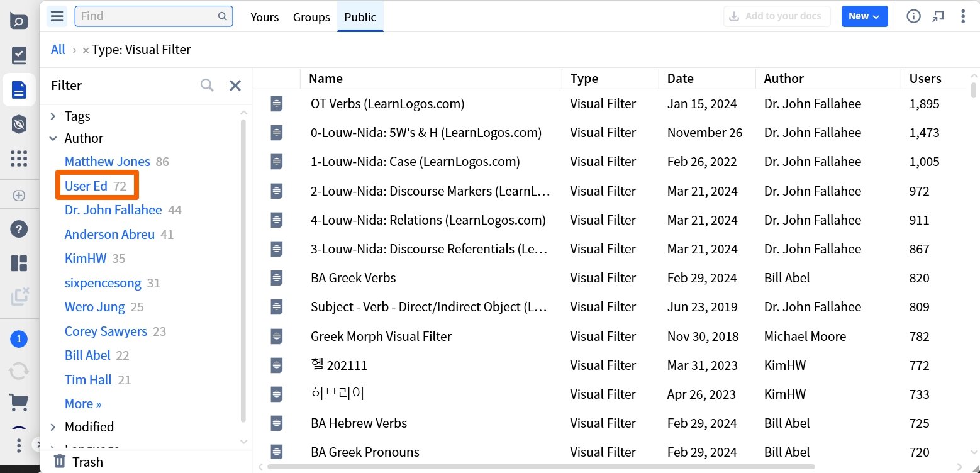Image resolution: width=980 pixels, height=473 pixels.
Task: Open the New dropdown menu
Action: click(864, 16)
